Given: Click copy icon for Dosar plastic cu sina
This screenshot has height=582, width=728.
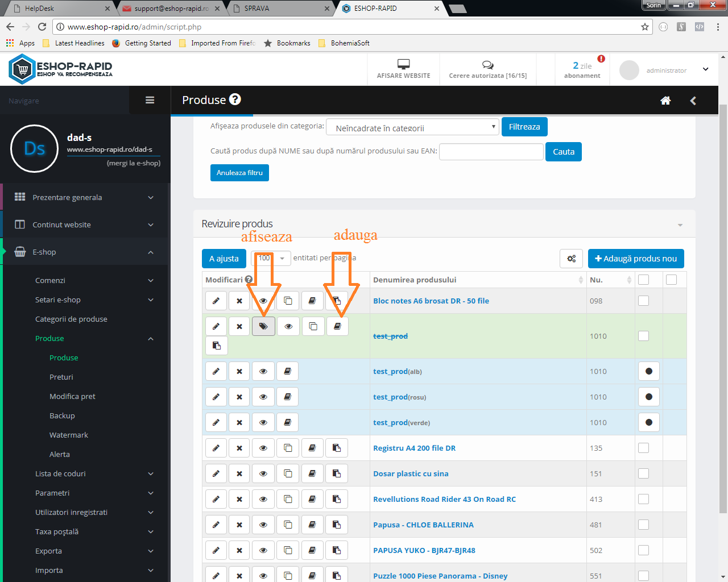Looking at the screenshot, I should pos(288,473).
